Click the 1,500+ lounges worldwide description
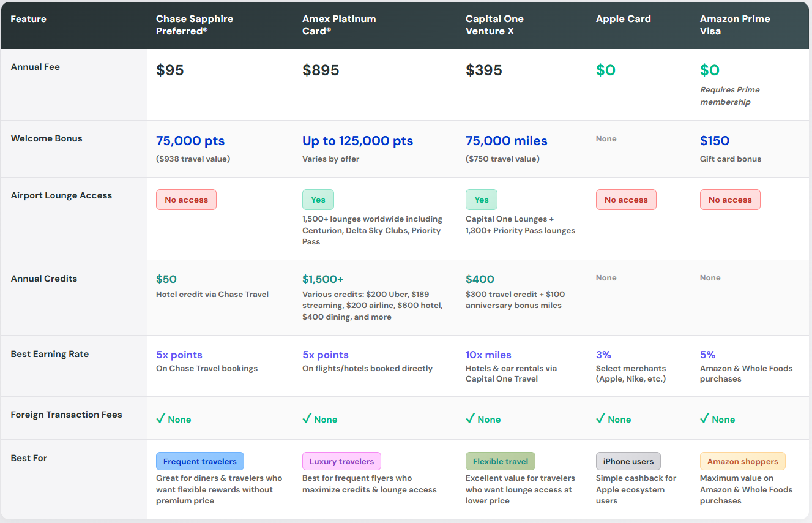 pyautogui.click(x=372, y=230)
